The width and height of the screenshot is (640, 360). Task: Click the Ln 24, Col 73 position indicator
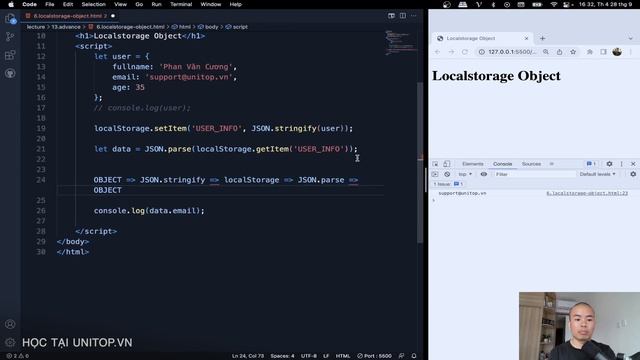(x=248, y=356)
